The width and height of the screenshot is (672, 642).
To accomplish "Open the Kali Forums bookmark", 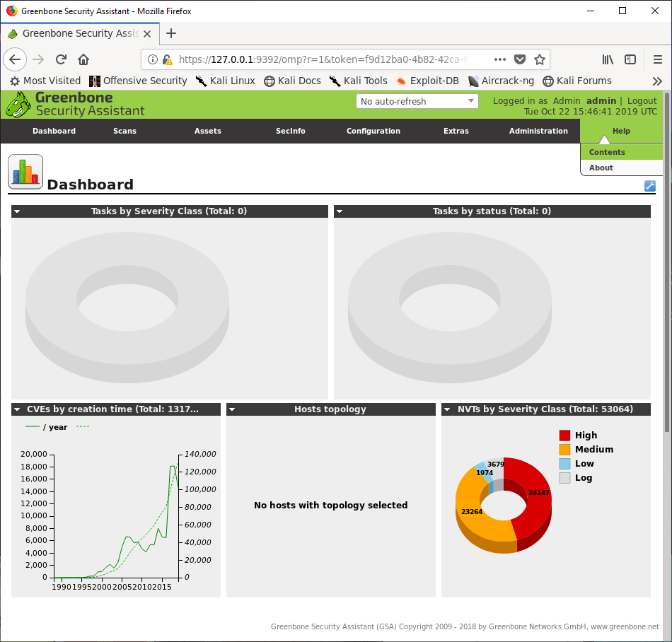I will [x=577, y=81].
